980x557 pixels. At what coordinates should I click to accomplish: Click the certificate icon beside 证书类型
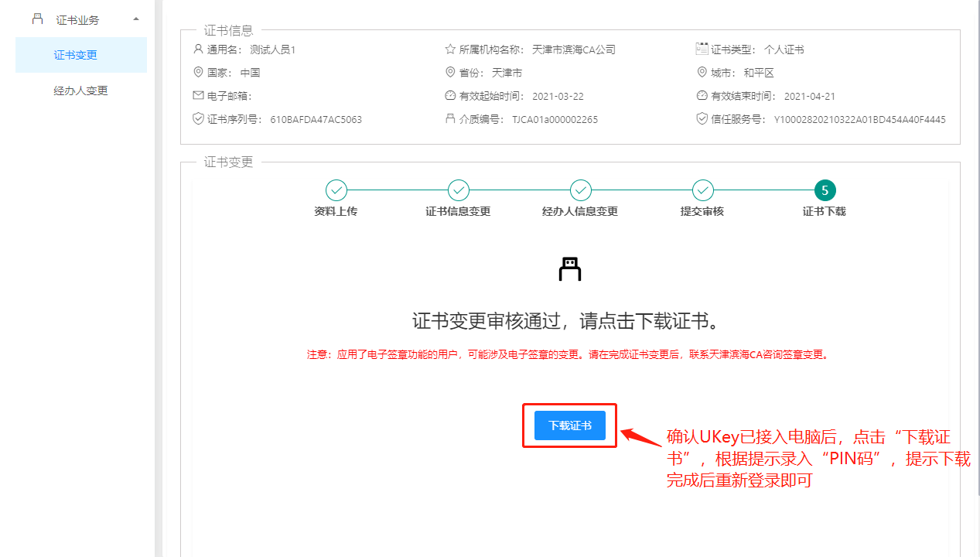coord(702,49)
